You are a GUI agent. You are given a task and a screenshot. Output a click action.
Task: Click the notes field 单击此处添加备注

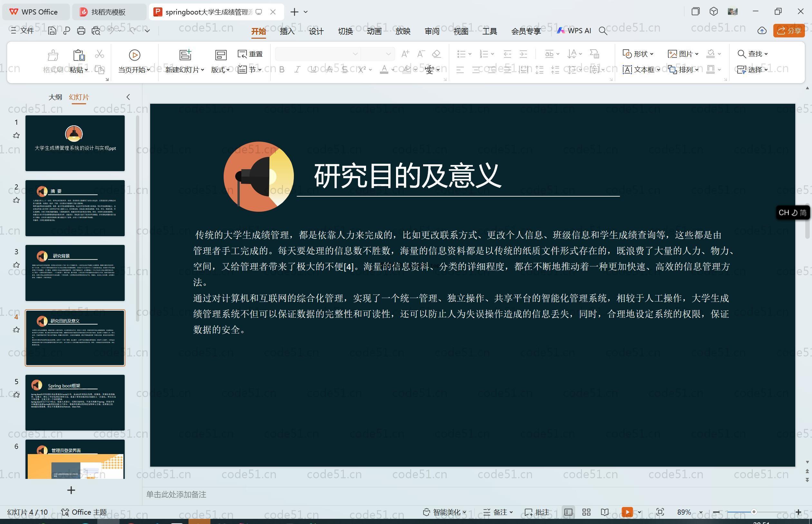click(176, 494)
